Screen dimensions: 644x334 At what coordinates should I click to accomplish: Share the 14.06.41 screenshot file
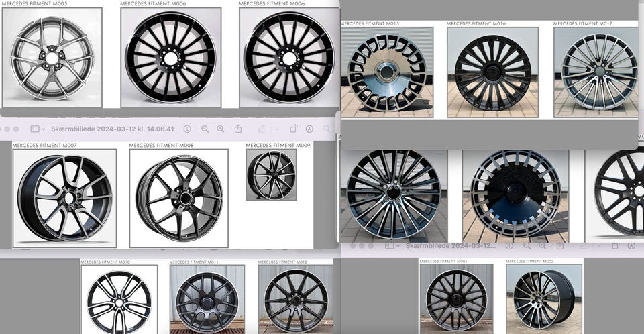(238, 129)
